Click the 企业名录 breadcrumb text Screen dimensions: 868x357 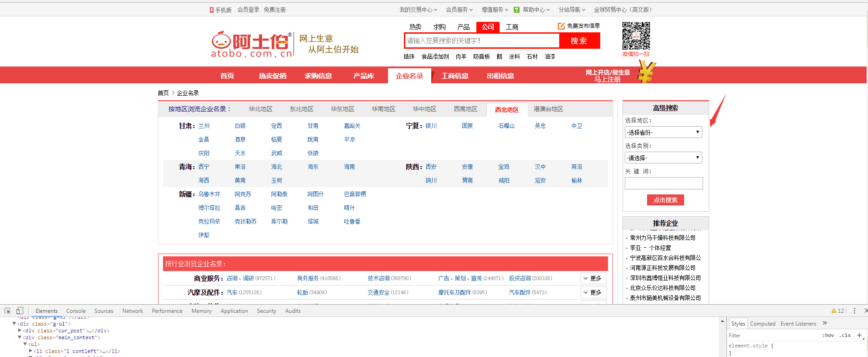pyautogui.click(x=188, y=93)
